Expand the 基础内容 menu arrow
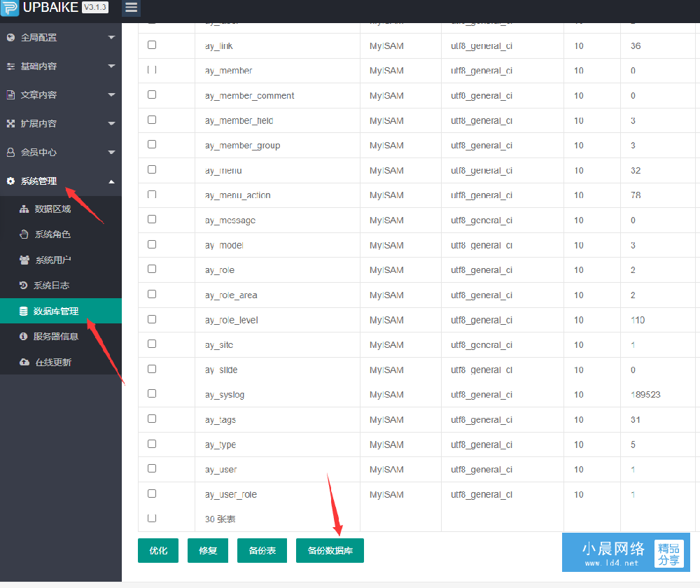Viewport: 700px width, 588px height. 111,66
